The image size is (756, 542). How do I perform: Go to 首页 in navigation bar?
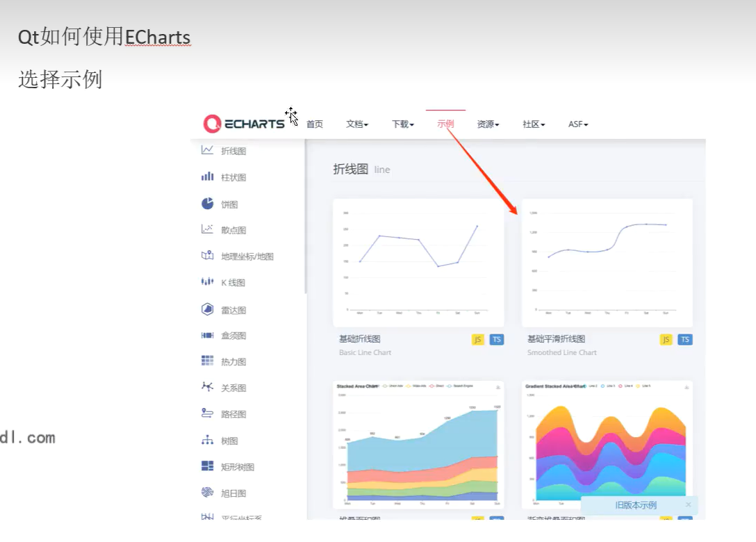pyautogui.click(x=315, y=124)
